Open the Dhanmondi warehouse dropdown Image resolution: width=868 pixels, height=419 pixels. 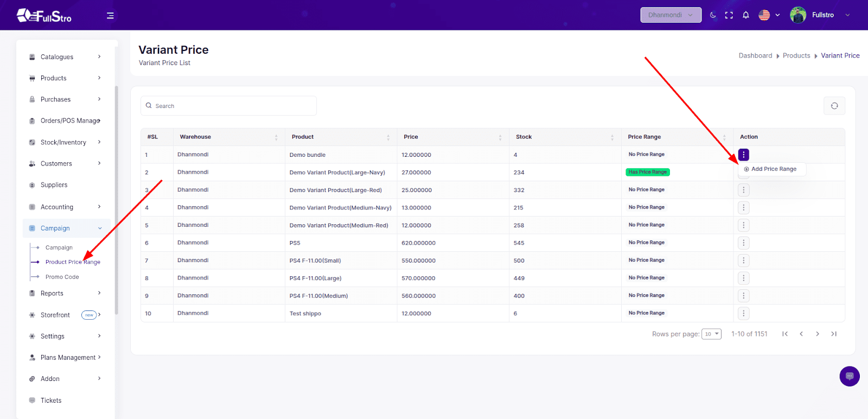671,15
